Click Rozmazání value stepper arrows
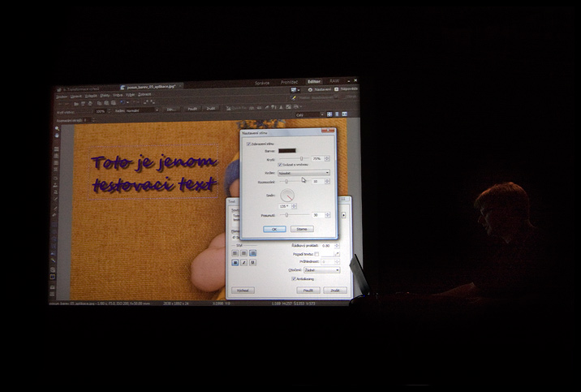Screen dimensions: 581x392 (327, 181)
